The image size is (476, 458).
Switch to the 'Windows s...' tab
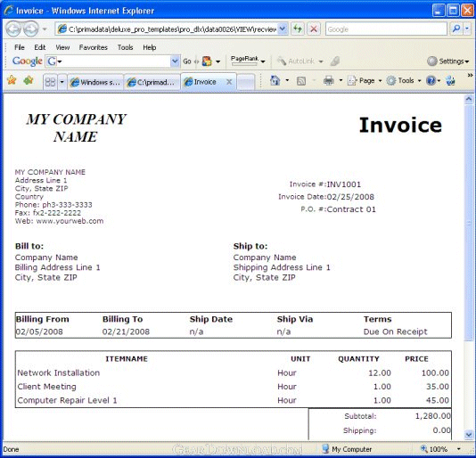coord(95,82)
